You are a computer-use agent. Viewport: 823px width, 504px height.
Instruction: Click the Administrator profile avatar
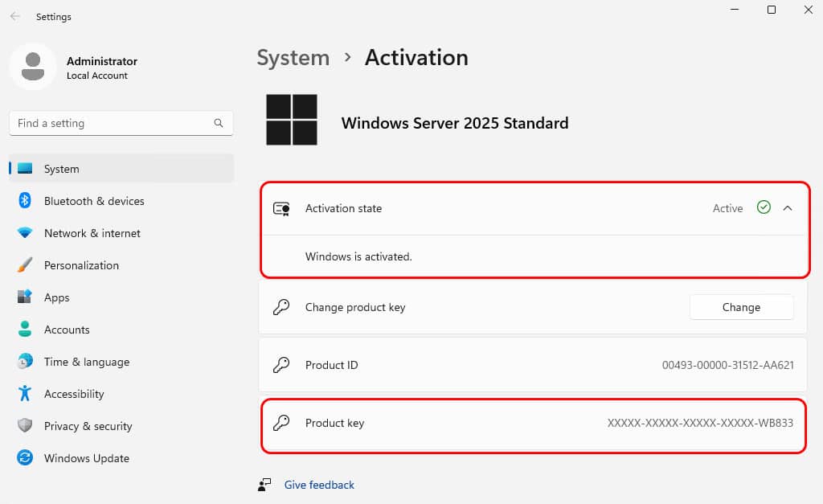(32, 67)
